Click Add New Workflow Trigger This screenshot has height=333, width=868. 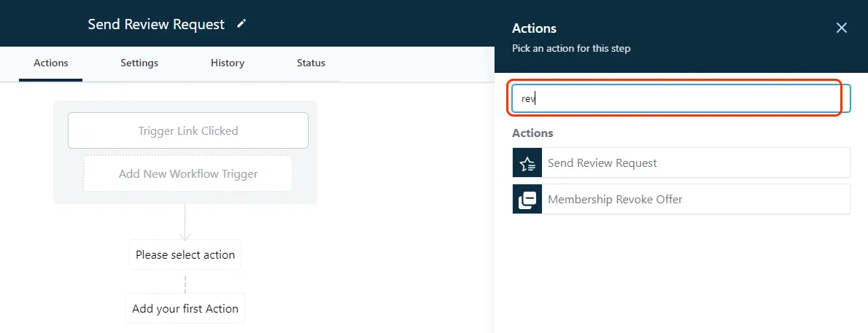[x=188, y=173]
